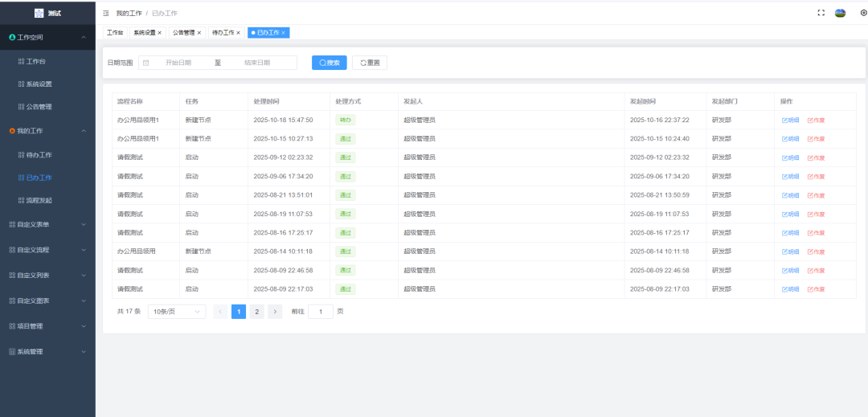Toggle the sidebar collapse icon beside breadcrumb
The image size is (868, 417).
click(x=106, y=14)
